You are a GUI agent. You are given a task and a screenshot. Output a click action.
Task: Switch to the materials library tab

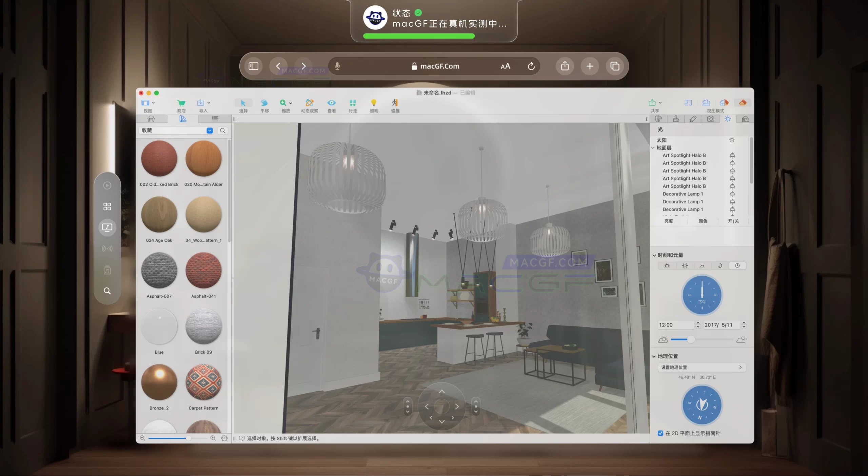tap(183, 119)
